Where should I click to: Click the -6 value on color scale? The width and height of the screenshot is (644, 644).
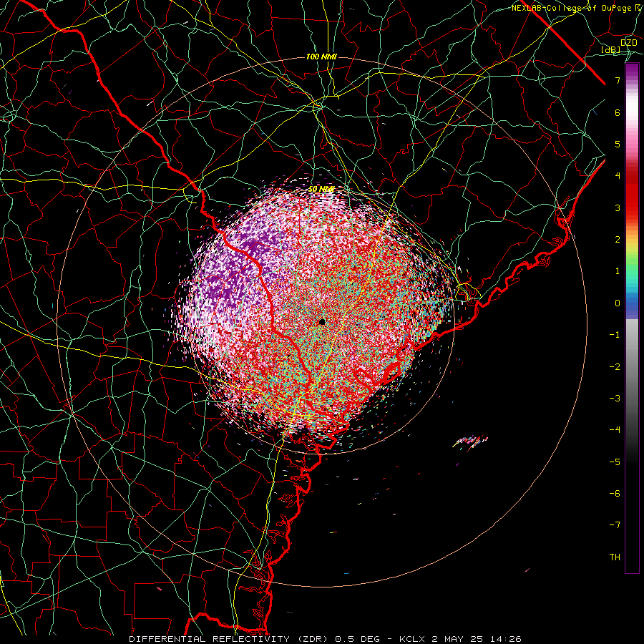coord(615,494)
